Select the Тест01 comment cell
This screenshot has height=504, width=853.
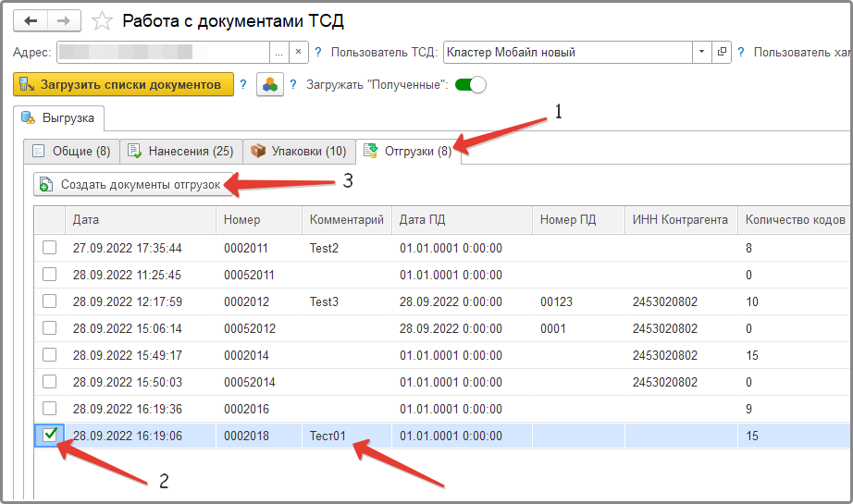347,436
